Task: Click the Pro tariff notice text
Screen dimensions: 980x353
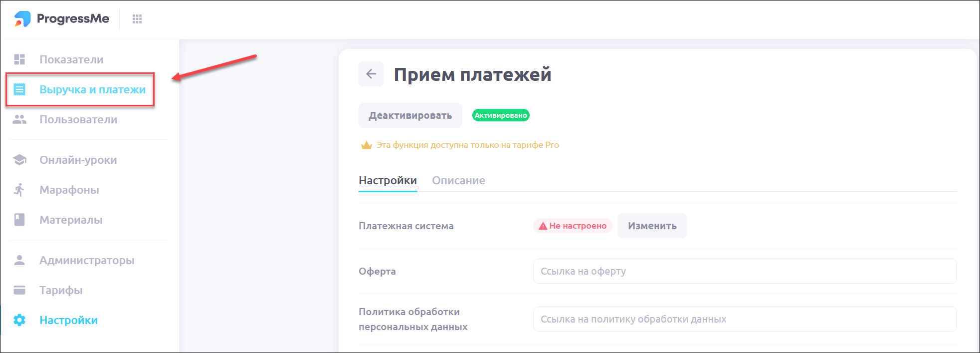Action: coord(467,145)
